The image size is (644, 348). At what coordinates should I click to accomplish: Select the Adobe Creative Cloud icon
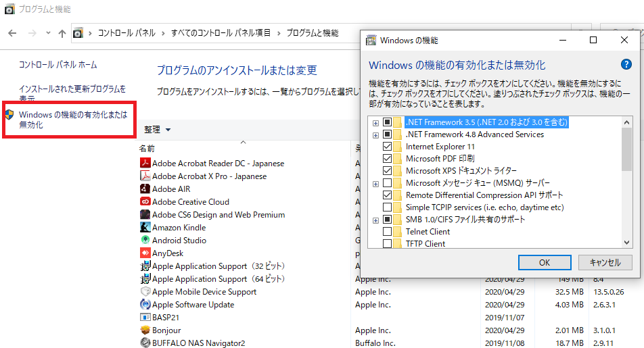click(145, 201)
